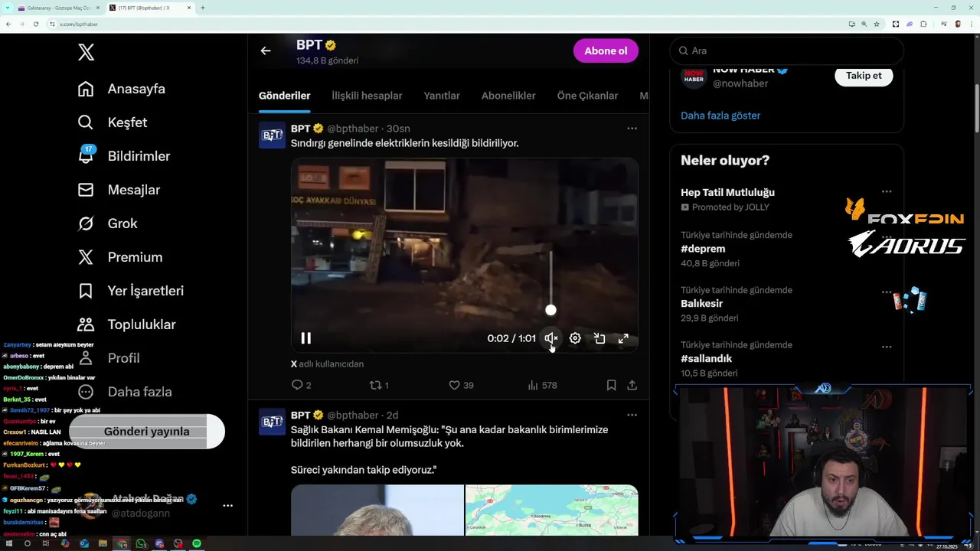Screen dimensions: 980x551
Task: Reply to Sındırgı post comment icon
Action: tap(297, 385)
